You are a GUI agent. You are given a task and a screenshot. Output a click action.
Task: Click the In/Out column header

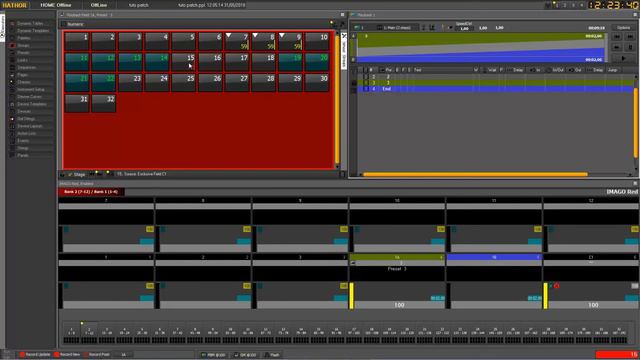(x=556, y=70)
